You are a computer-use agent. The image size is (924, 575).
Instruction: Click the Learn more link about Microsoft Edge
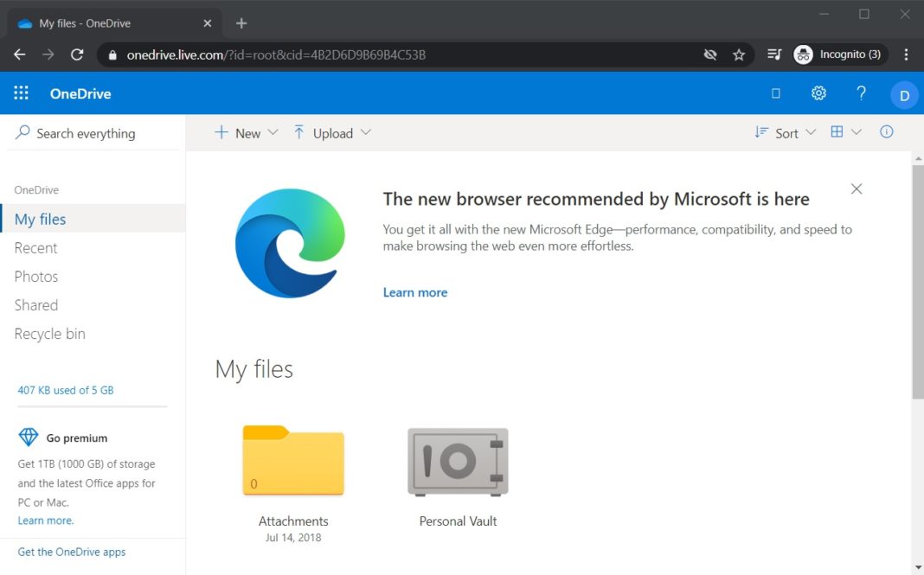[x=414, y=292]
